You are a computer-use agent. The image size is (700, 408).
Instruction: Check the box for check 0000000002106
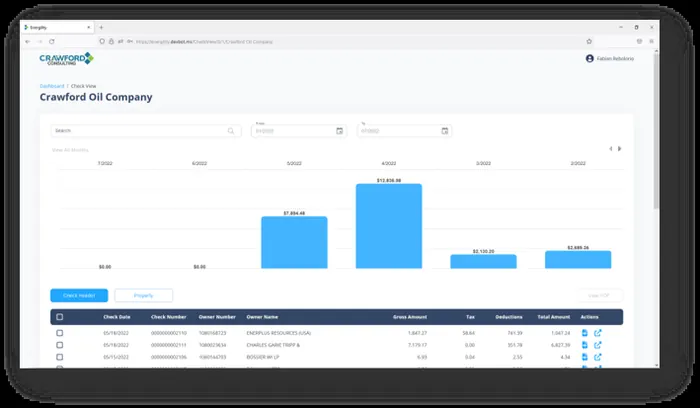click(x=60, y=357)
